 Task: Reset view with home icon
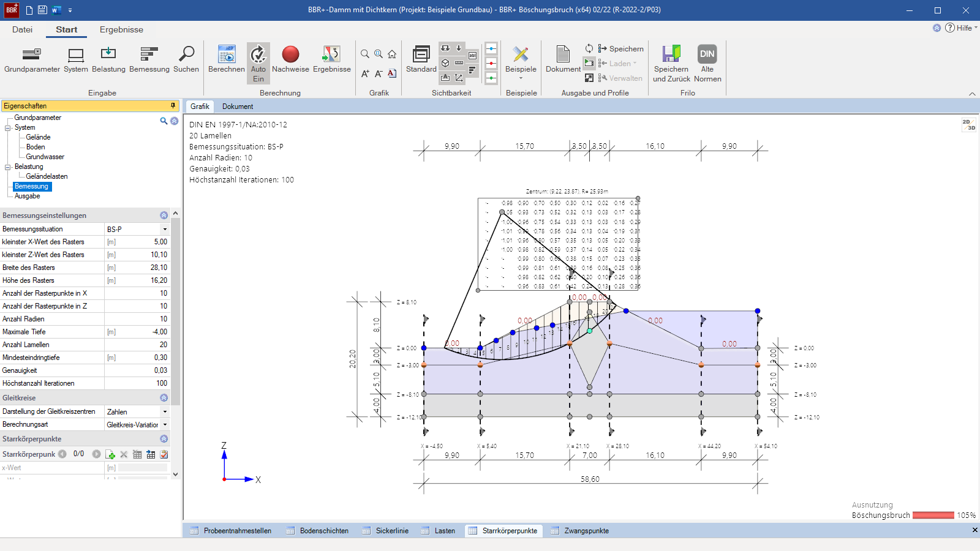pos(392,54)
